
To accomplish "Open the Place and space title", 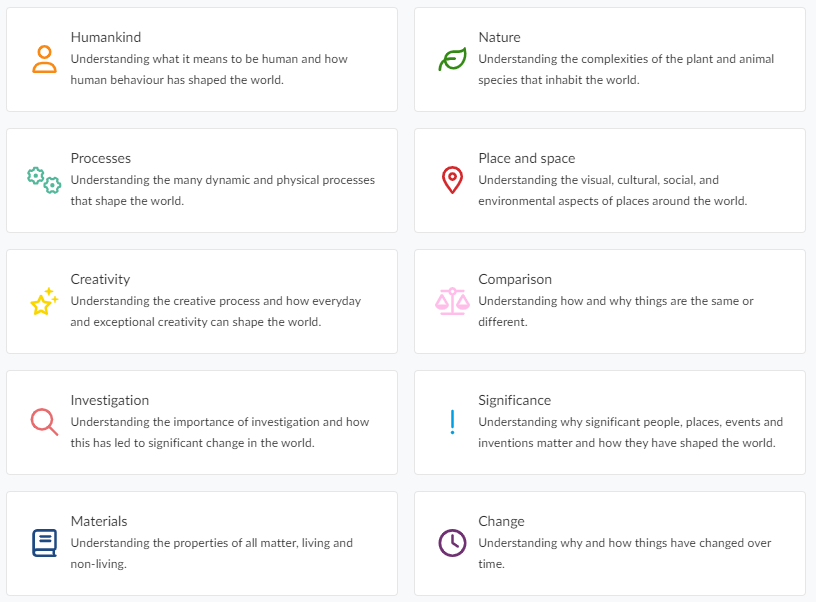I will pyautogui.click(x=526, y=158).
